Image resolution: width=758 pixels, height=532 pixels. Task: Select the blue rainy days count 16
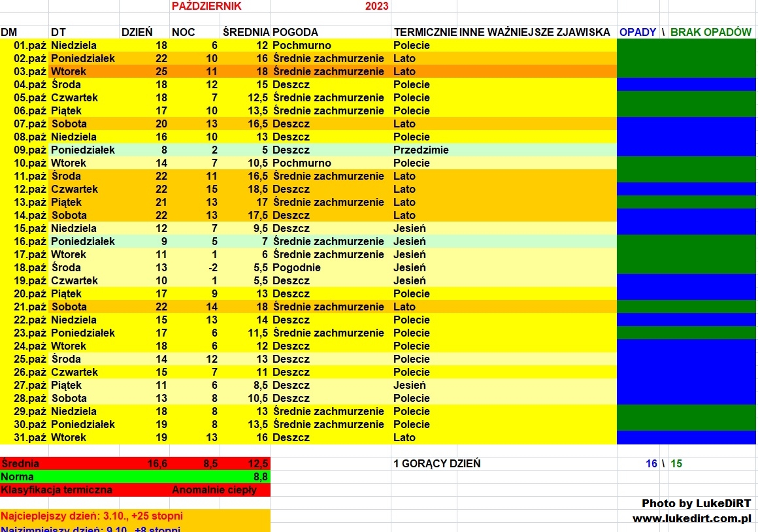(x=650, y=463)
